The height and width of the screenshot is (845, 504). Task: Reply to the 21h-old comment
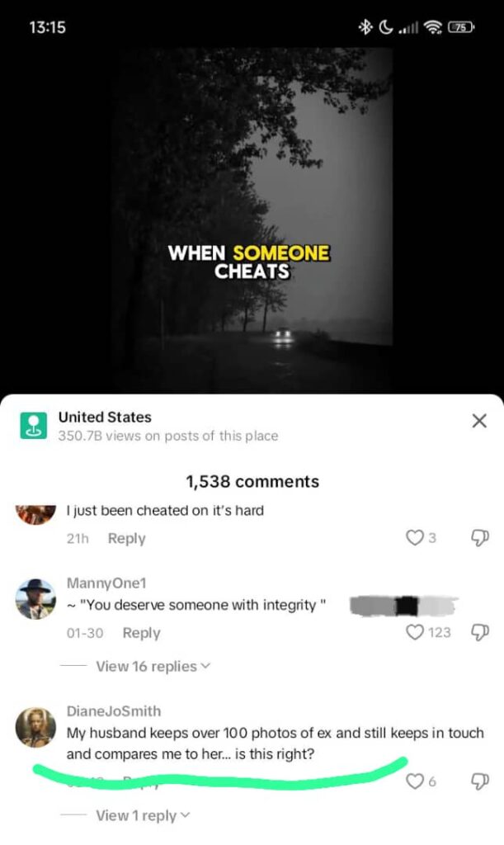click(126, 538)
